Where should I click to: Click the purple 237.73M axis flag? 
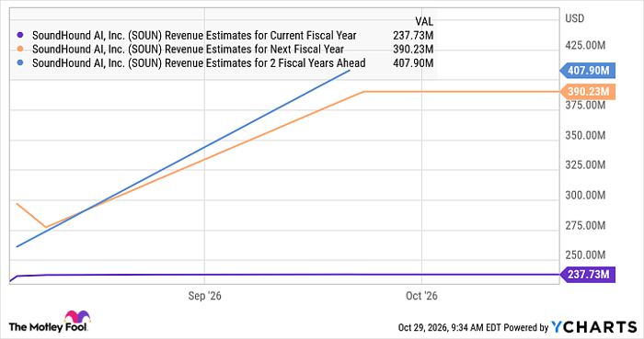[588, 275]
